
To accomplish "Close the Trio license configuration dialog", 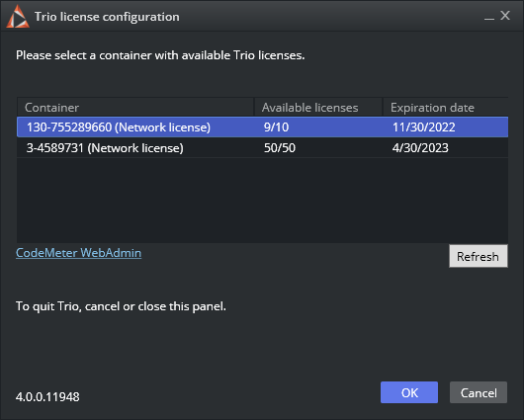I will pyautogui.click(x=505, y=16).
